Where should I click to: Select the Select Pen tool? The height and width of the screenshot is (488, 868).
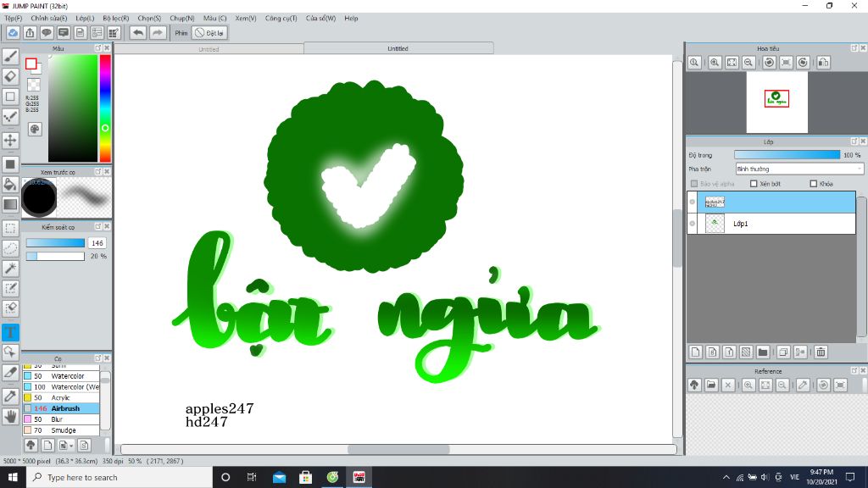10,288
